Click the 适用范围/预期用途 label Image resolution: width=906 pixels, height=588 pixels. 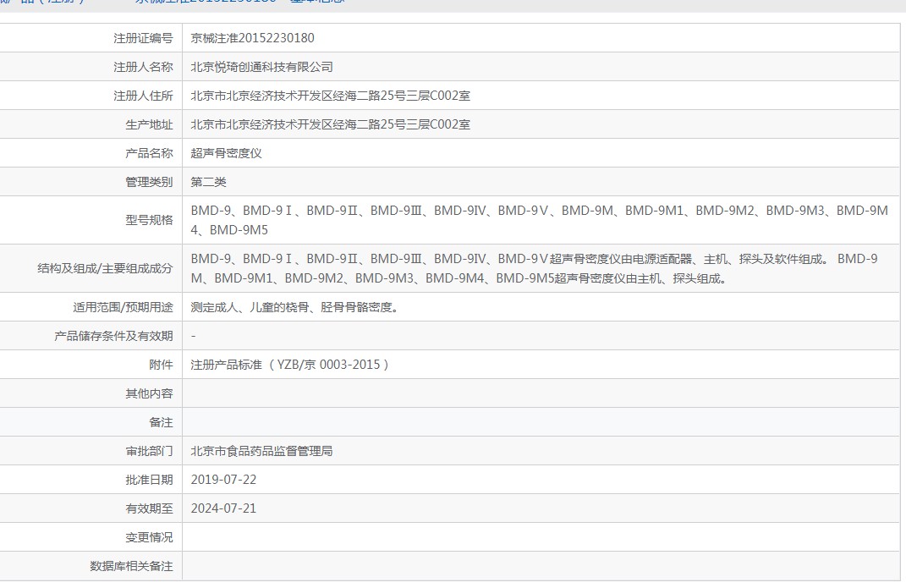(x=123, y=307)
